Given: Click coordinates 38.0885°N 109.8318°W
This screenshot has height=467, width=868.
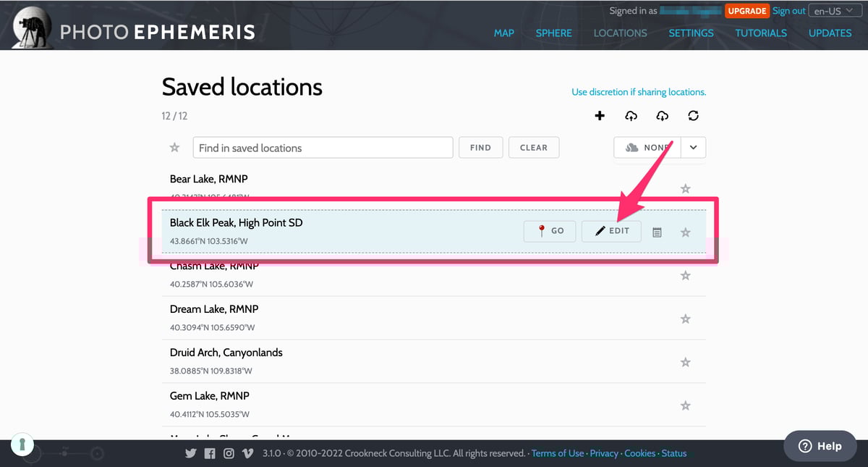Looking at the screenshot, I should 211,371.
